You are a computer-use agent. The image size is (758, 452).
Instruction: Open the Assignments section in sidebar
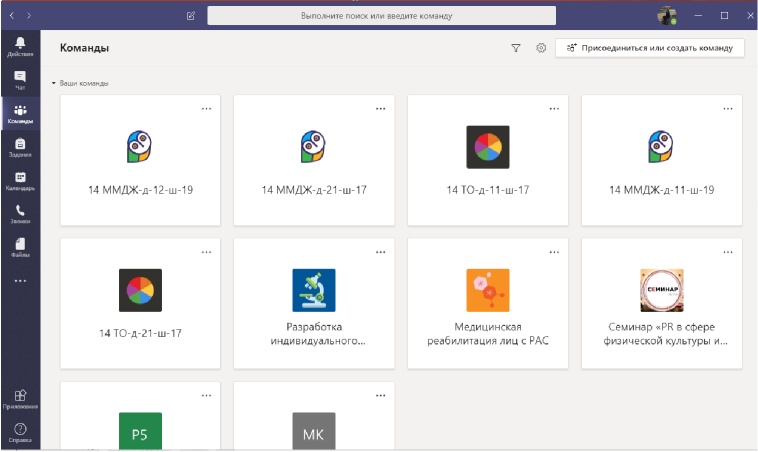pos(20,148)
